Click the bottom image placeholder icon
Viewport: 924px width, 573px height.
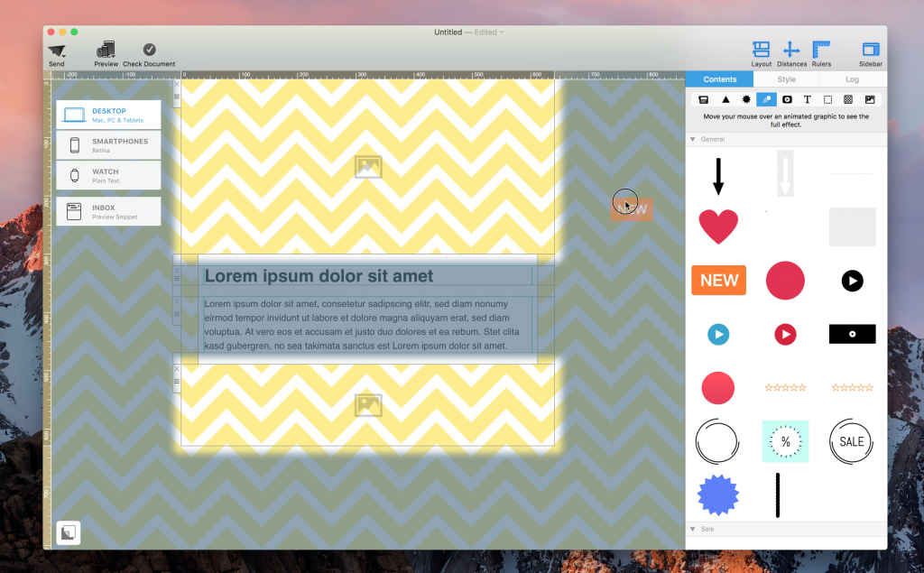(x=368, y=405)
